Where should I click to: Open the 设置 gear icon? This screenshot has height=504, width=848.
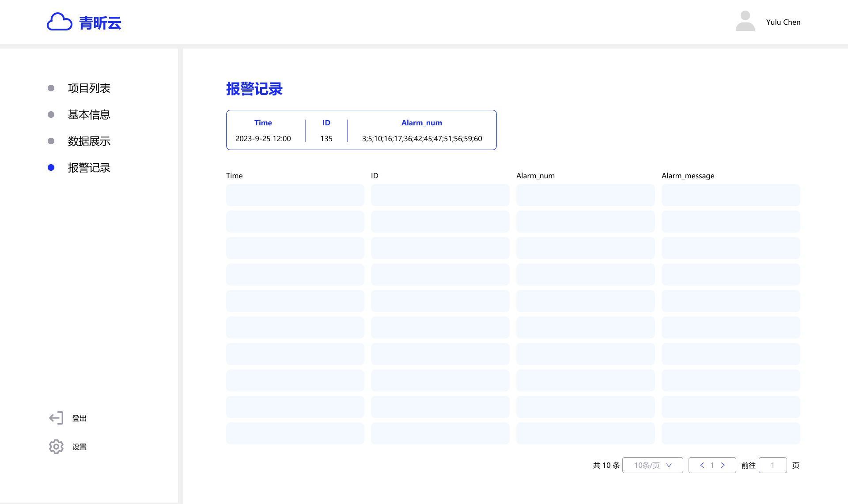(56, 447)
